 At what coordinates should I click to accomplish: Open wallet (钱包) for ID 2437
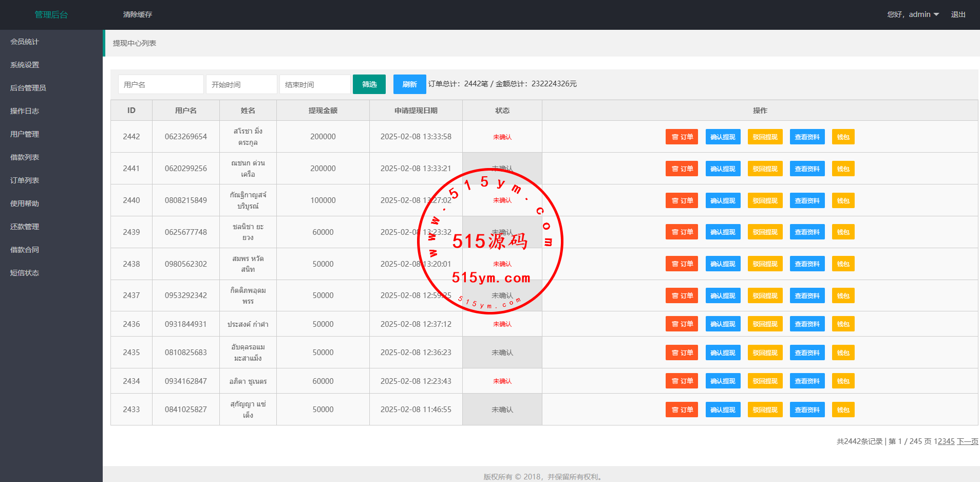point(843,296)
